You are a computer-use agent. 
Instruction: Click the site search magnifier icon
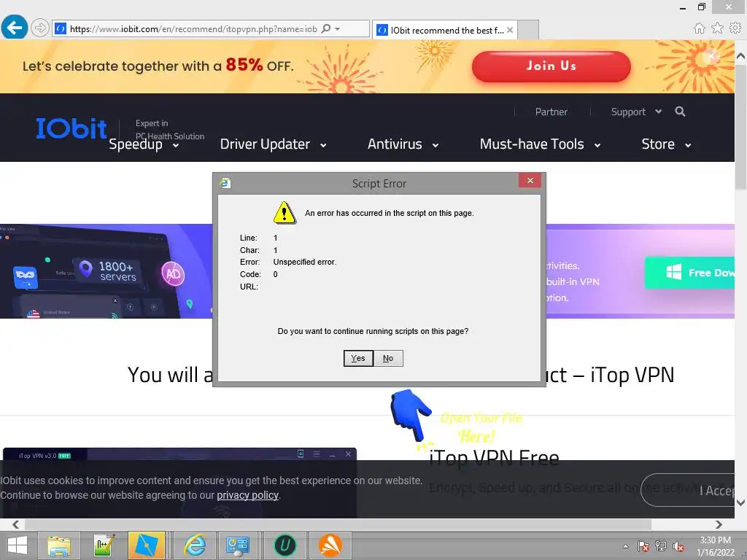click(680, 112)
